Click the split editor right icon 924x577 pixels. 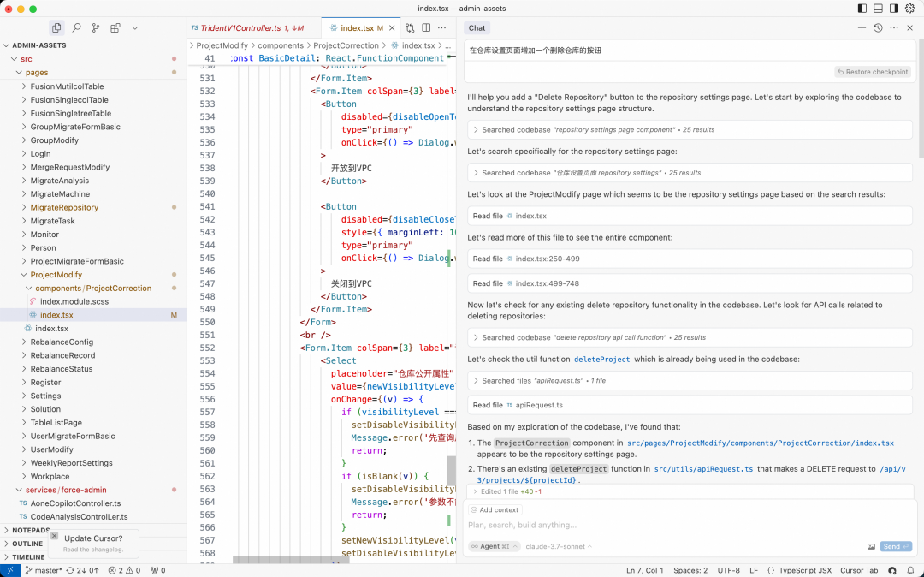coord(426,28)
